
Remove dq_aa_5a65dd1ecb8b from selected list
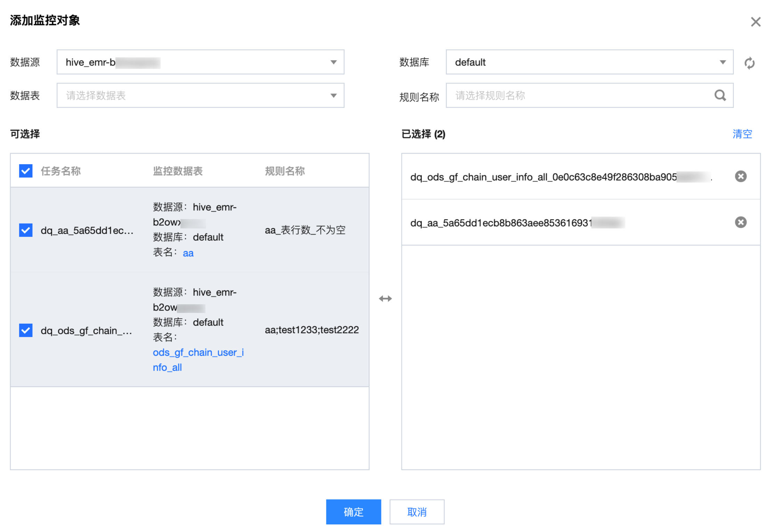point(740,222)
